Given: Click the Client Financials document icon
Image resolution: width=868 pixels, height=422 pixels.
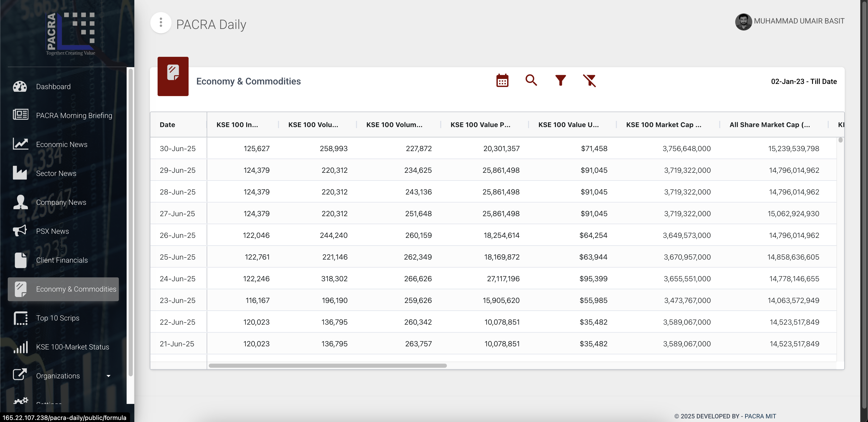Looking at the screenshot, I should click(21, 260).
